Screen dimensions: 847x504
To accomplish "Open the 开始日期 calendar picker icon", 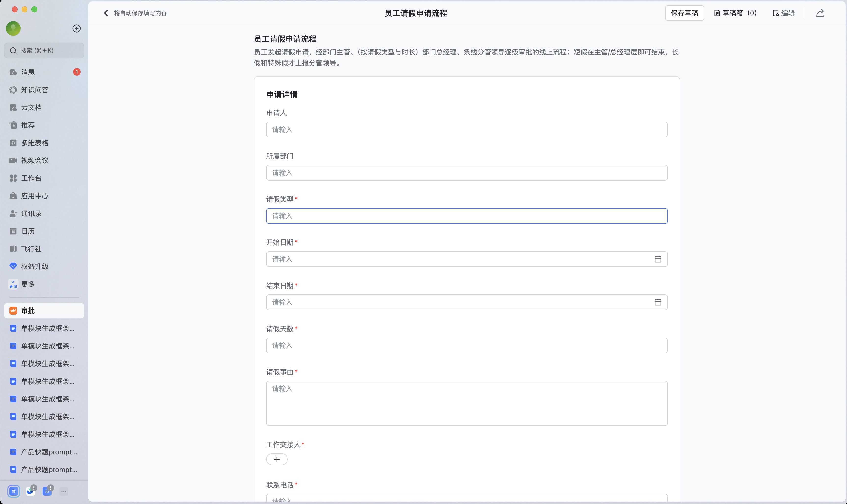I will (x=658, y=259).
